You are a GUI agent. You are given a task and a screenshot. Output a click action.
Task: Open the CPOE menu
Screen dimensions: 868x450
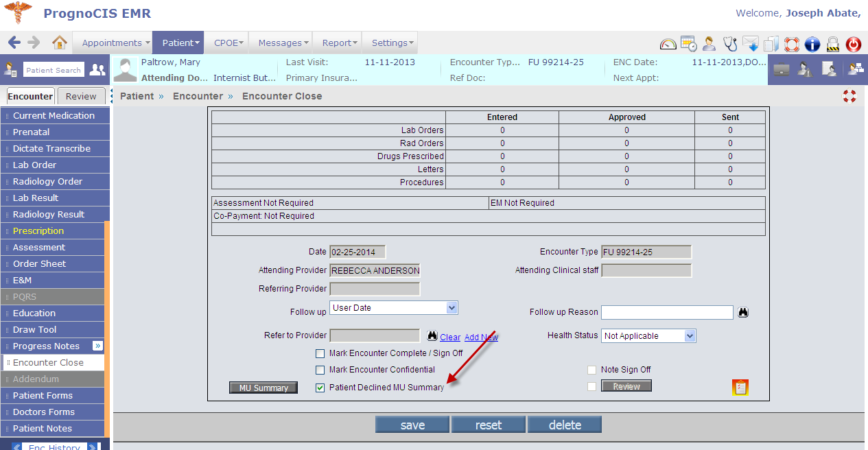pyautogui.click(x=228, y=43)
